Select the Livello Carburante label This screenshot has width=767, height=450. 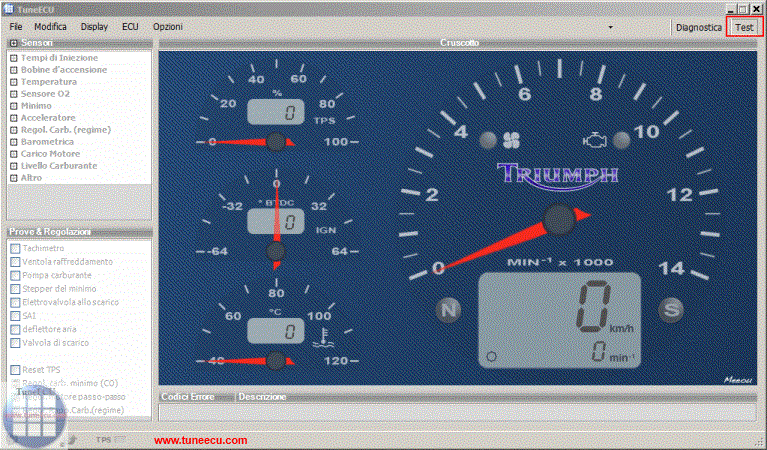click(59, 166)
